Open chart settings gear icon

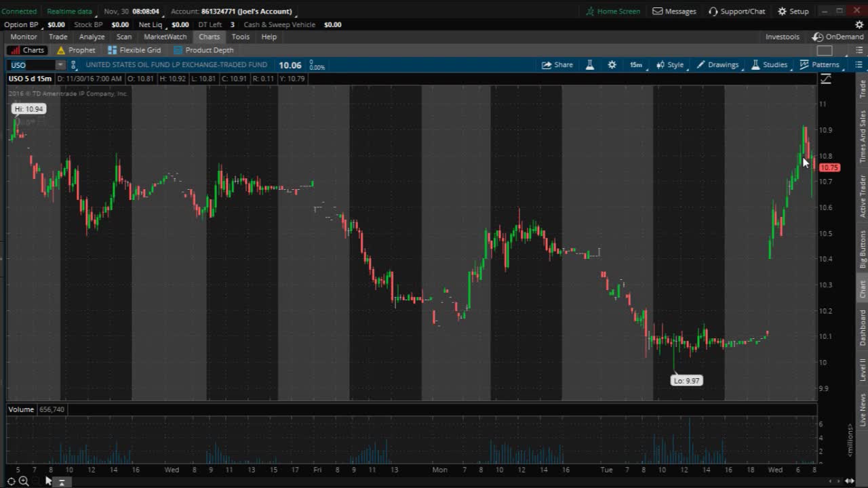(612, 65)
